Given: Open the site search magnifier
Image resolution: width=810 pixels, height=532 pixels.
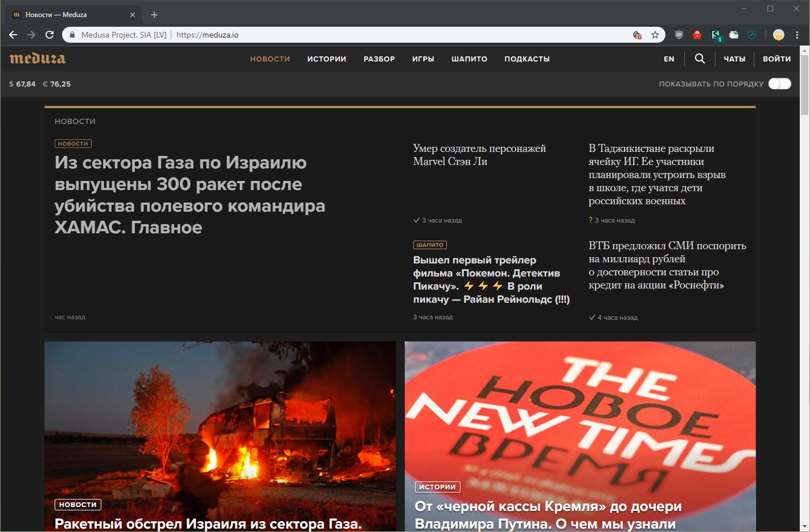Looking at the screenshot, I should 700,59.
